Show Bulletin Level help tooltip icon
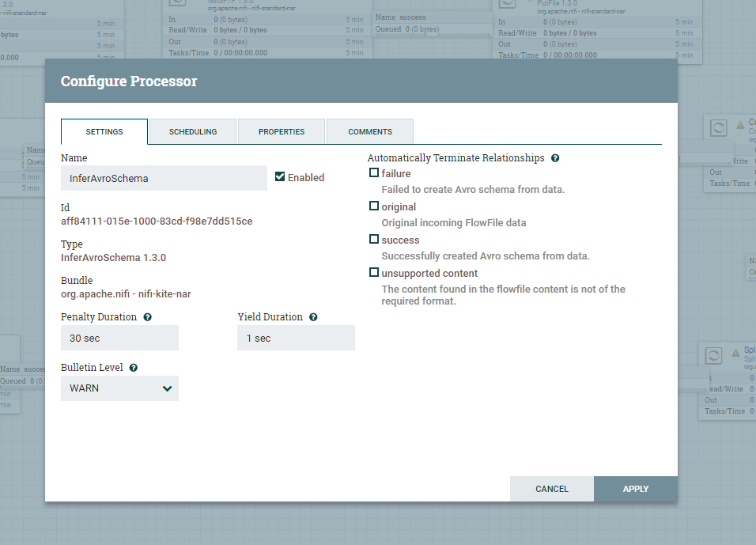 tap(134, 368)
